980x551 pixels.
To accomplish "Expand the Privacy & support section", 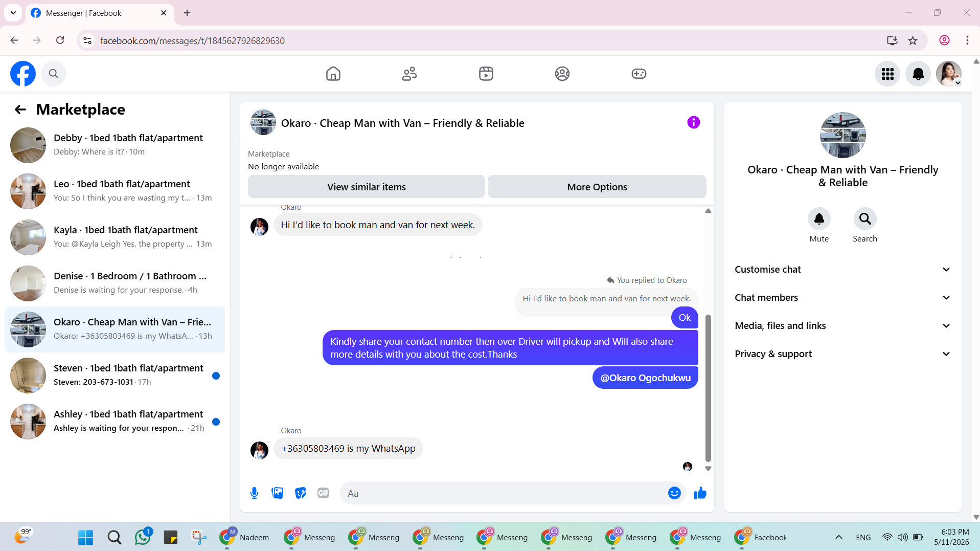I will pos(842,354).
